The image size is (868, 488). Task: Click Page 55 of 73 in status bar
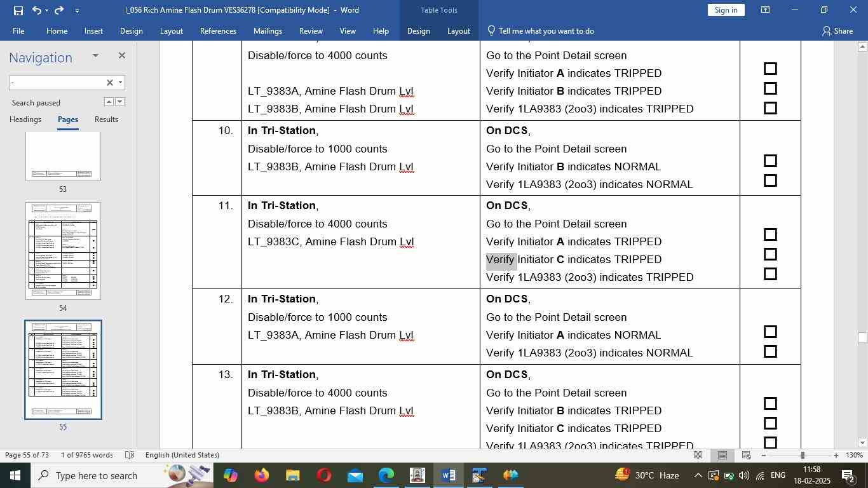27,455
